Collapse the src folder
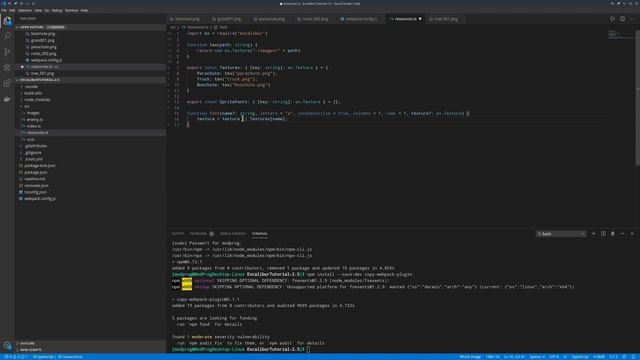This screenshot has height=360, width=640. tap(26, 107)
